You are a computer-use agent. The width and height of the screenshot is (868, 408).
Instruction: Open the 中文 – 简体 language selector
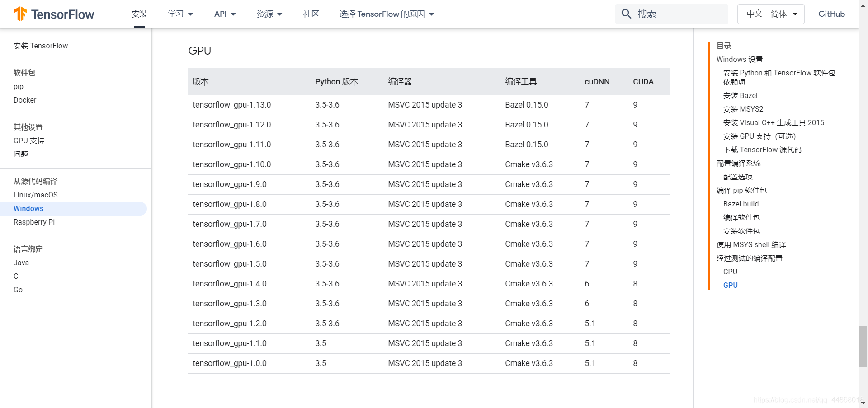(771, 14)
